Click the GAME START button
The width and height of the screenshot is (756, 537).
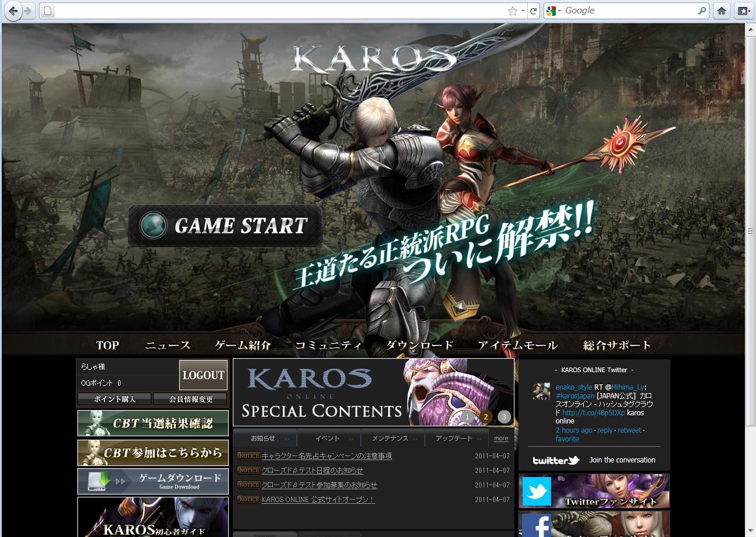(x=225, y=225)
